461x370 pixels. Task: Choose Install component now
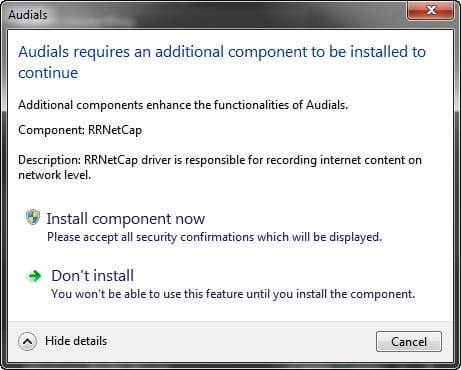[x=126, y=219]
